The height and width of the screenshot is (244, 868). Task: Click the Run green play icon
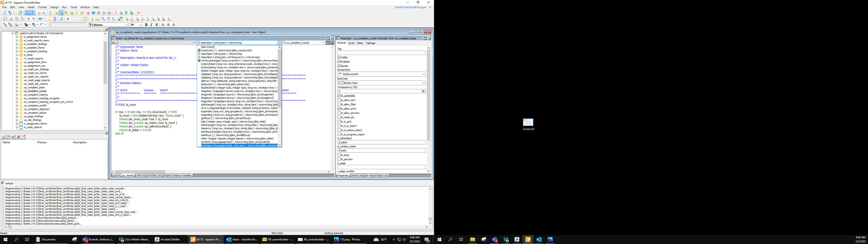pos(126,13)
